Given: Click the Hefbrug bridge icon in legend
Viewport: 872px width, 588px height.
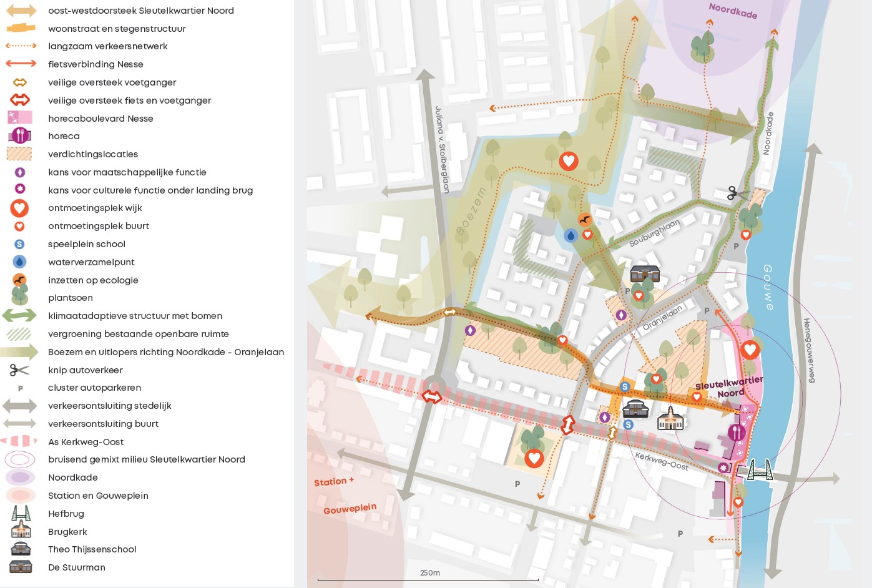Looking at the screenshot, I should point(21,513).
